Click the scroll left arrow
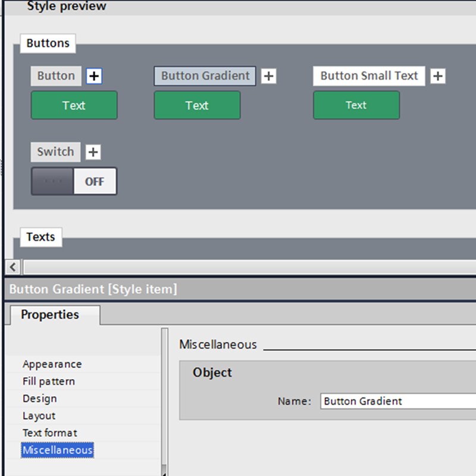Image resolution: width=476 pixels, height=476 pixels. click(12, 267)
